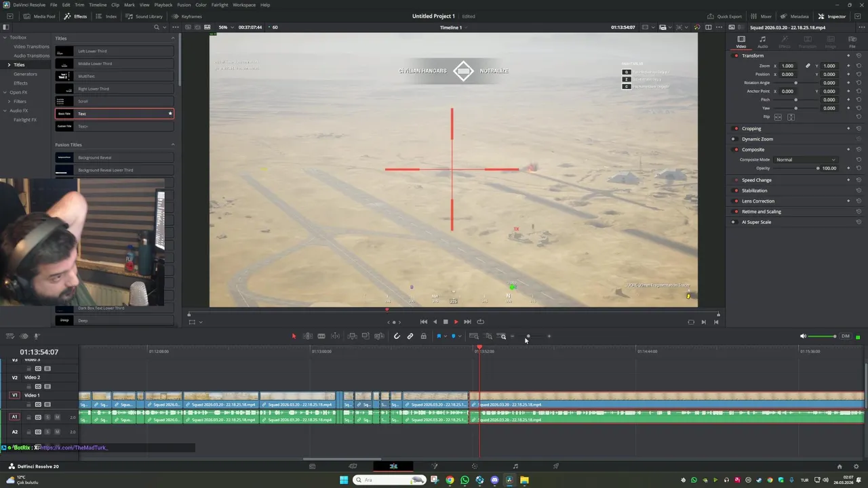Click the Position Lock padlock icon
The width and height of the screenshot is (868, 488).
[424, 336]
